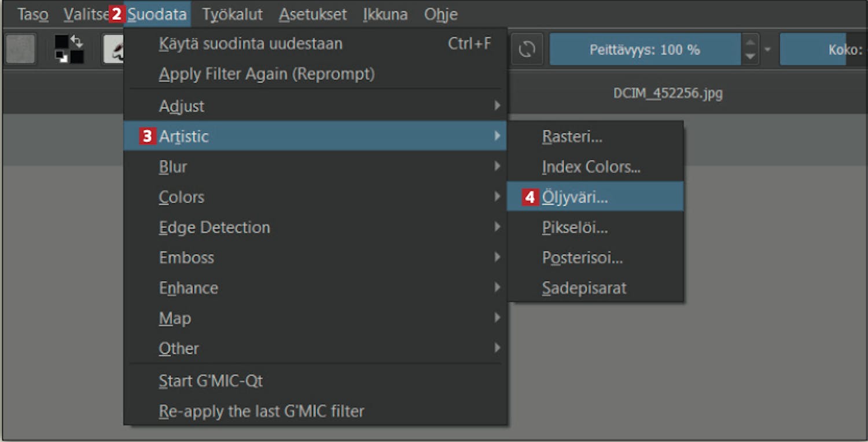868x442 pixels.
Task: Open the Asetukset menu
Action: click(313, 14)
